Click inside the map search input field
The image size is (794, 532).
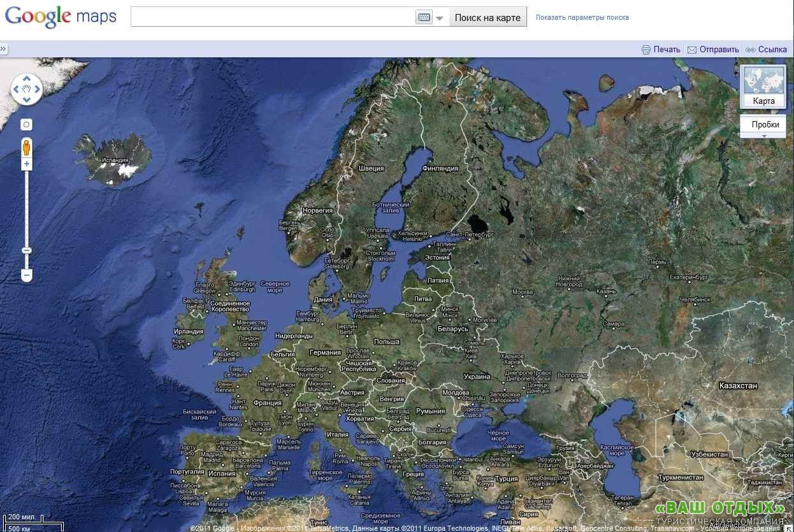272,17
